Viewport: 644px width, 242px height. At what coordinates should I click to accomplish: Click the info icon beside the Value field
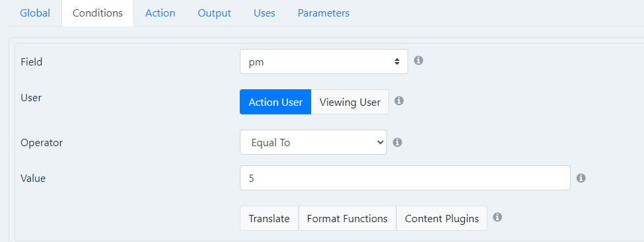(x=581, y=178)
